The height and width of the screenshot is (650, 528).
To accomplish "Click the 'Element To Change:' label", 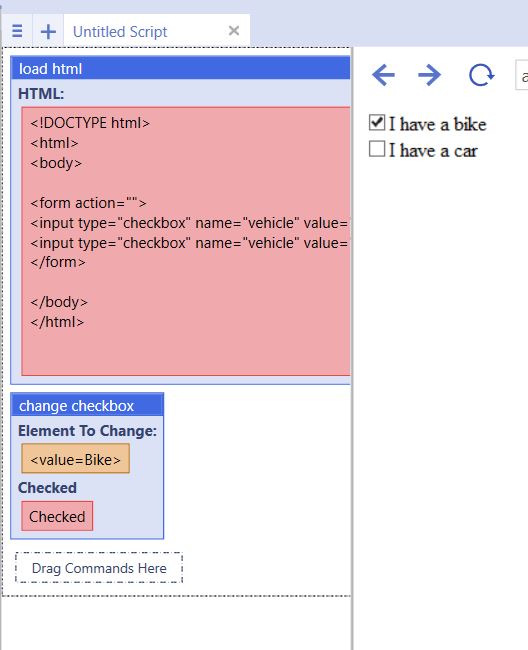I will [x=87, y=431].
